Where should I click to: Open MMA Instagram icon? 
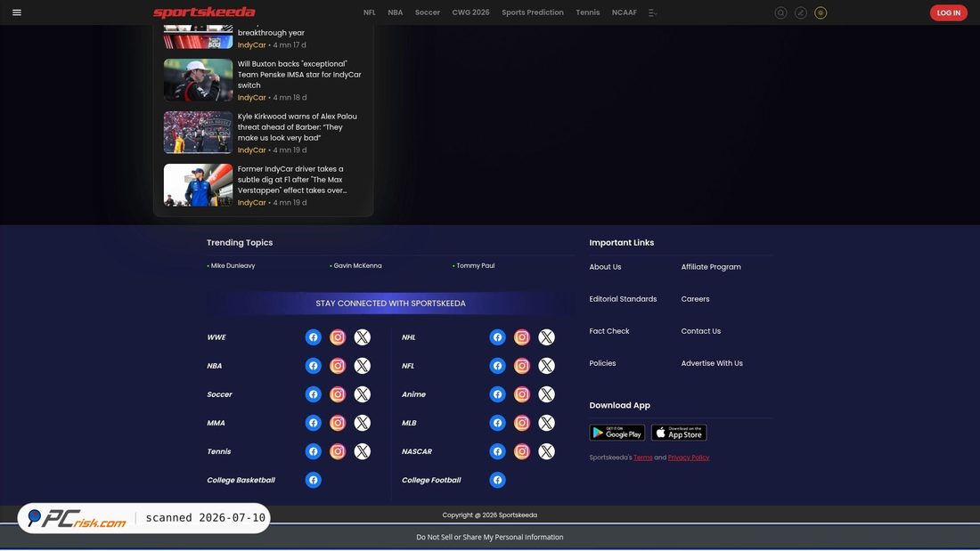pyautogui.click(x=338, y=423)
